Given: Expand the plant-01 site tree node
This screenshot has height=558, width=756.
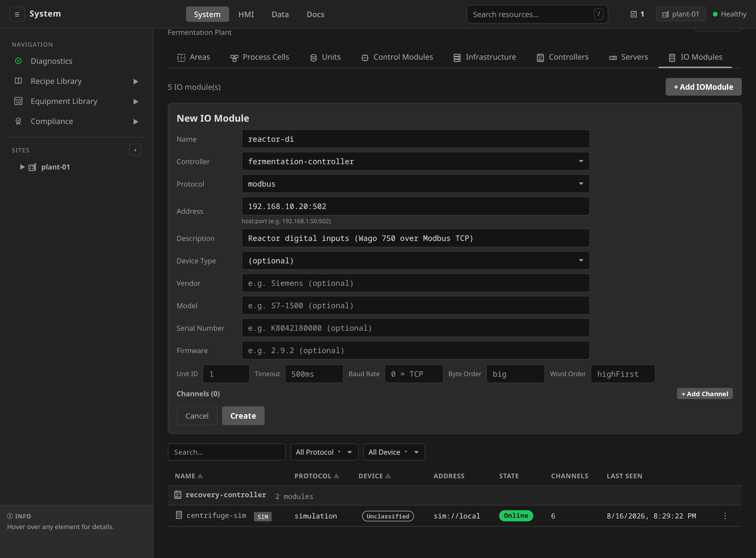Looking at the screenshot, I should point(22,167).
